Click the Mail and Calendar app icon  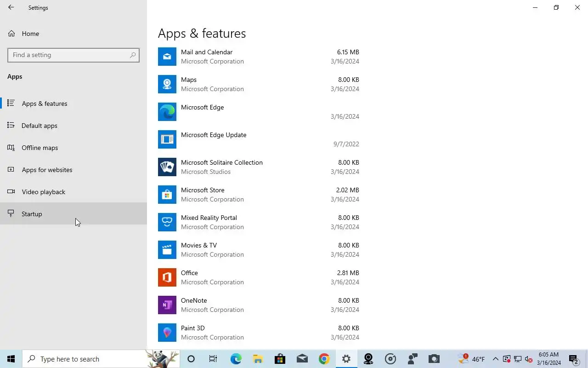[167, 57]
